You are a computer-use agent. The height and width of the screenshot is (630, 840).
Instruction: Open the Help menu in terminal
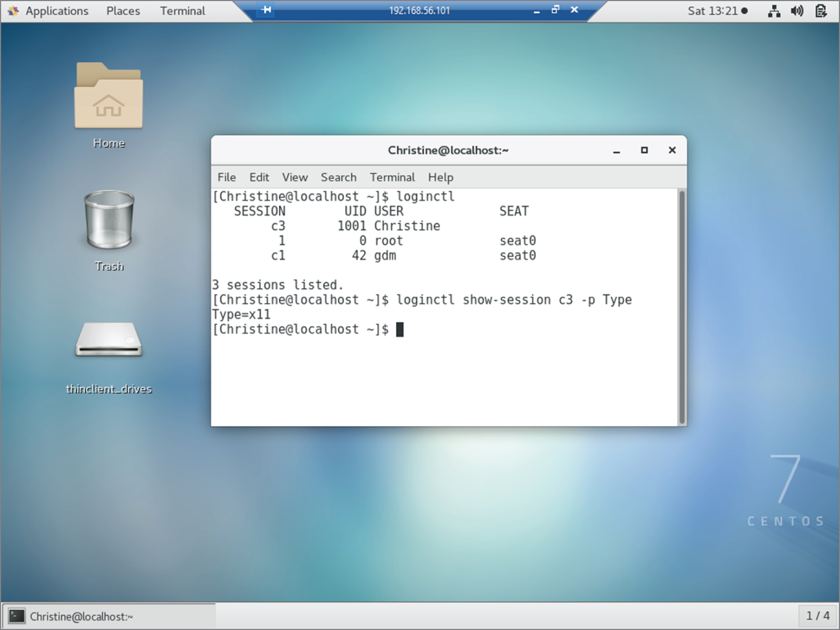click(x=441, y=178)
